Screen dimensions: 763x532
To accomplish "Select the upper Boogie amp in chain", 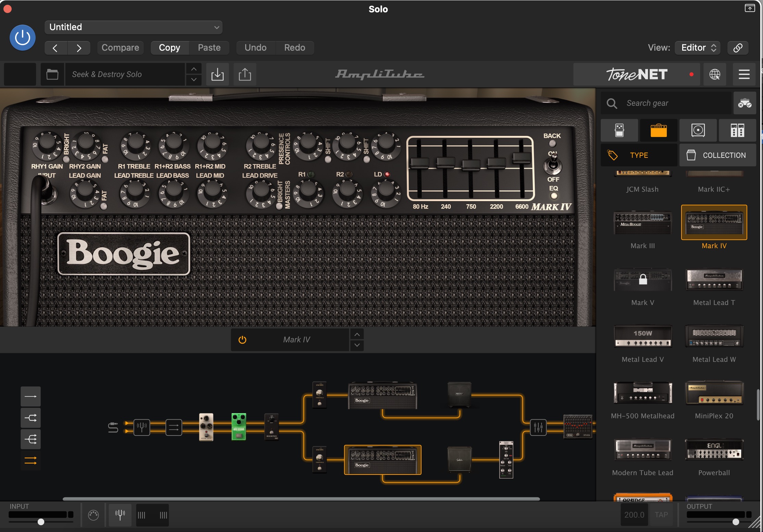I will [x=383, y=395].
